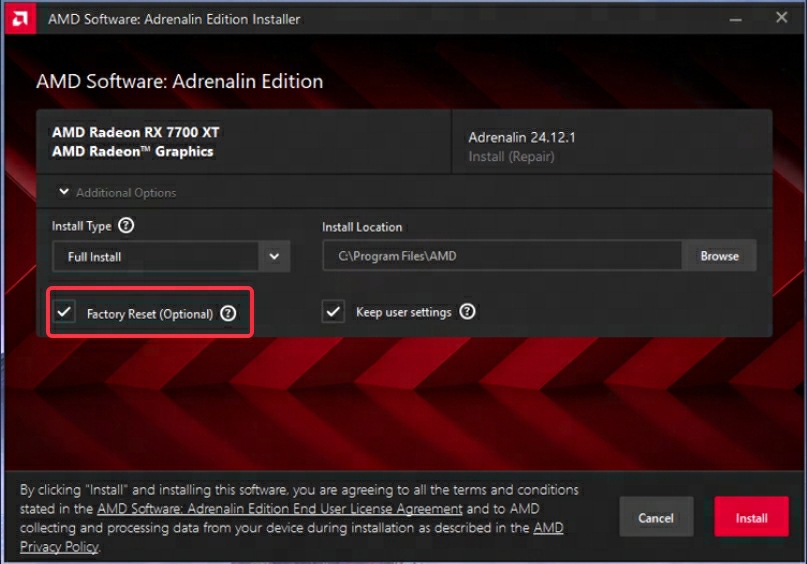Show Factory Reset help tooltip icon
This screenshot has width=807, height=564.
[x=228, y=313]
